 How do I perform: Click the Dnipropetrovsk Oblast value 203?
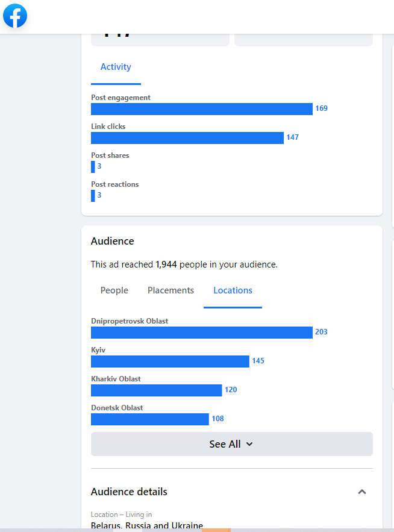(x=322, y=333)
